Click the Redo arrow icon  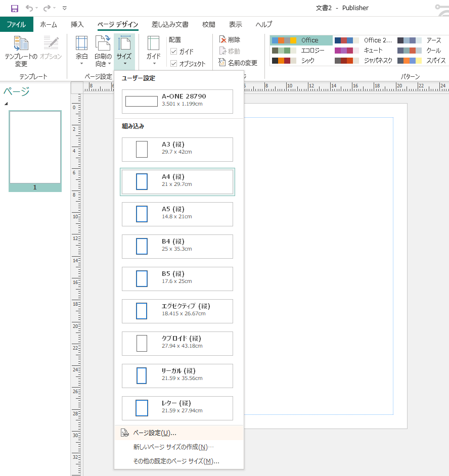47,8
